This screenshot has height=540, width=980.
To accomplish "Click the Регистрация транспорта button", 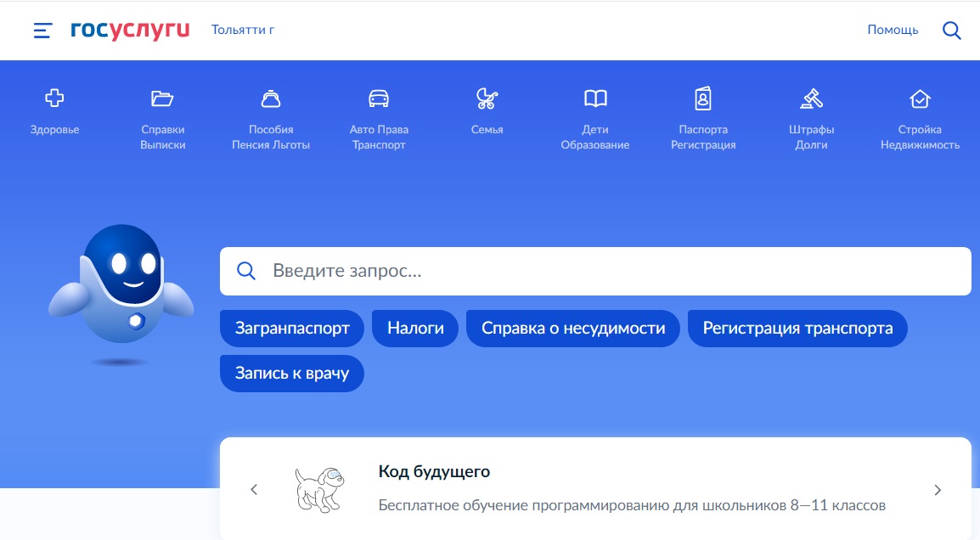I will [x=797, y=328].
